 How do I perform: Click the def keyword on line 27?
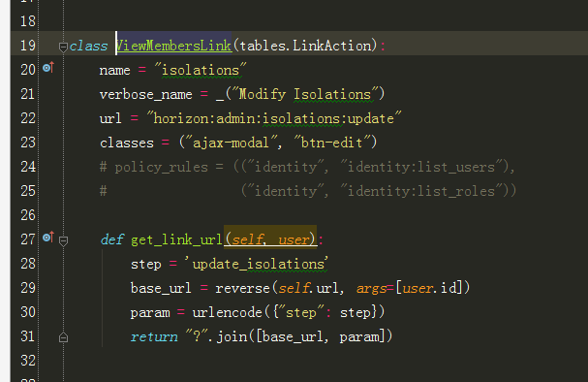coord(111,239)
